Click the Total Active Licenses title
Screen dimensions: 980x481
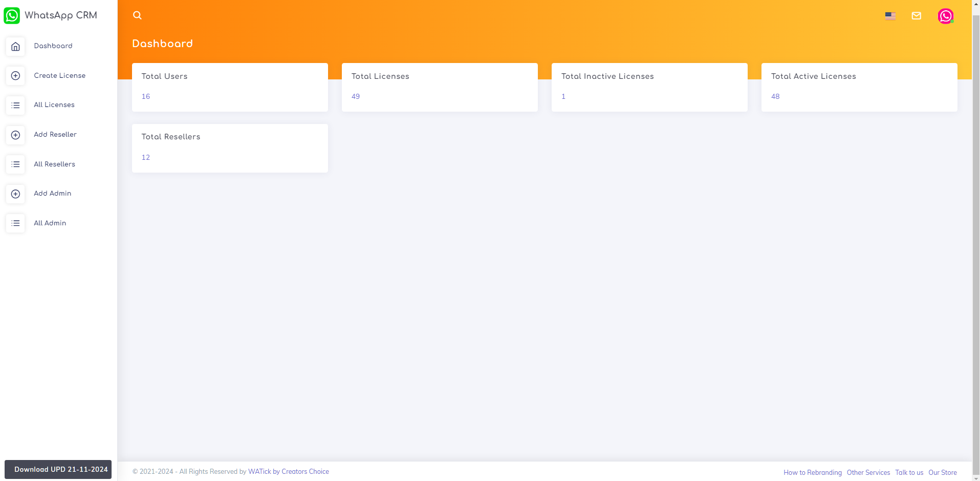coord(814,76)
